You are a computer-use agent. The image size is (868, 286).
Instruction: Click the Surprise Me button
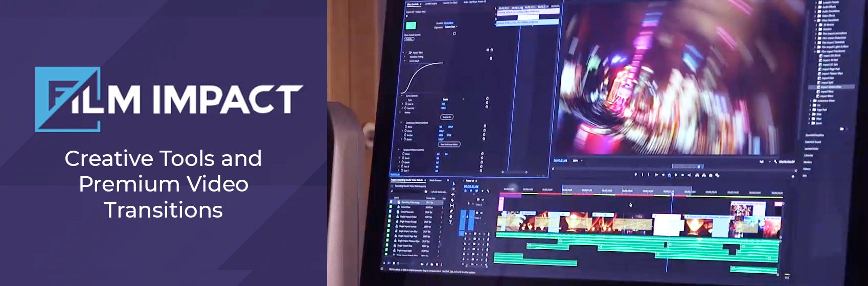click(446, 117)
